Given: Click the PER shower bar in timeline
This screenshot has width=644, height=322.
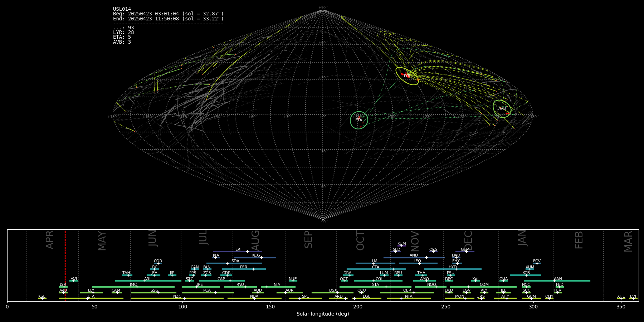Looking at the screenshot, I should pos(244,269).
